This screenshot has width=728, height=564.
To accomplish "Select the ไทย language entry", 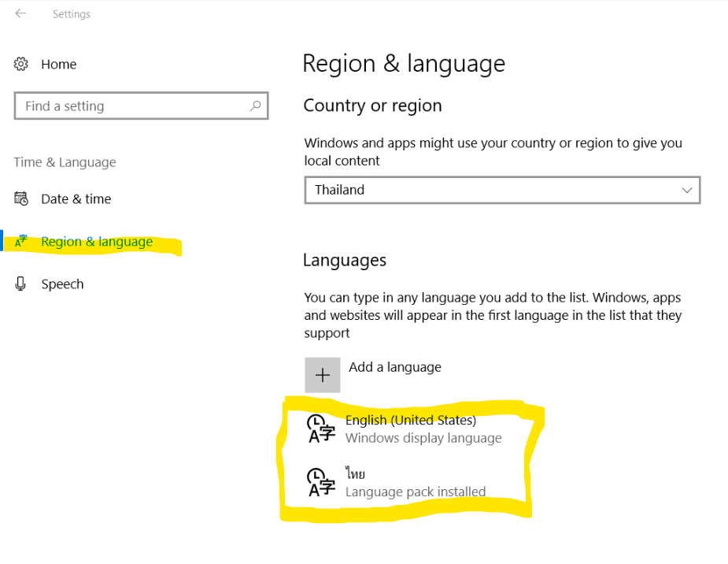I will coord(355,474).
